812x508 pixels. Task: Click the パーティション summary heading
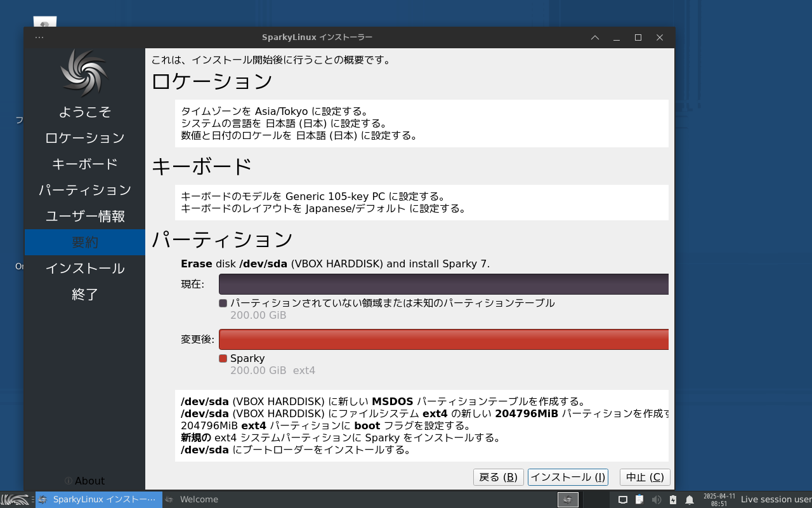tap(222, 239)
